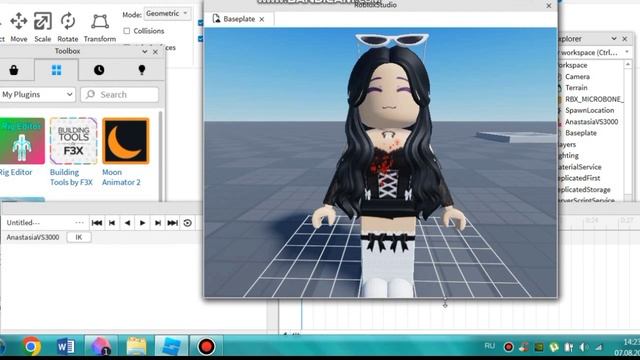
Task: Click the Moon Animator 2 link
Action: 121,177
